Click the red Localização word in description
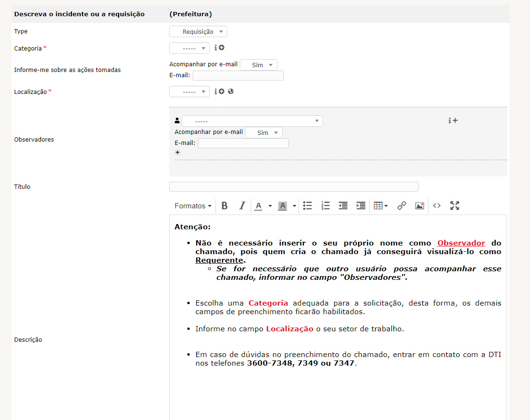530x420 pixels. (290, 328)
